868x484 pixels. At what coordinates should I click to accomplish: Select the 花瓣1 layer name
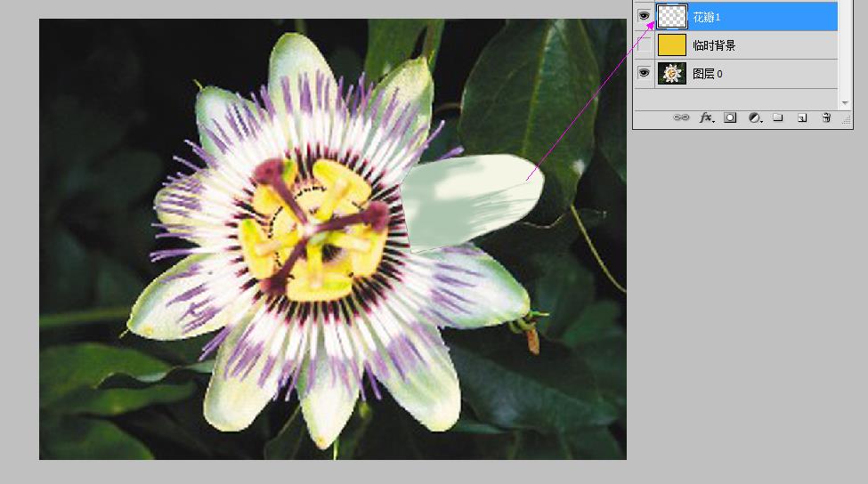pos(707,17)
